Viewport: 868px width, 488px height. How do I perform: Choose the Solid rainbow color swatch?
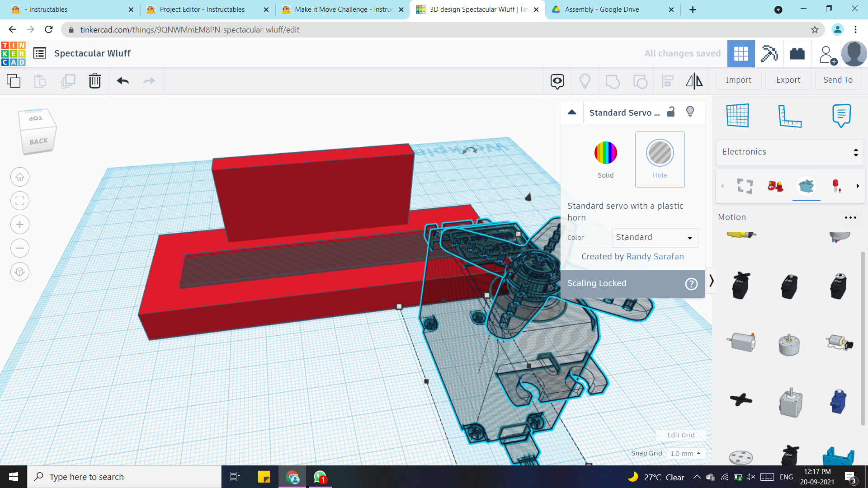pos(605,153)
